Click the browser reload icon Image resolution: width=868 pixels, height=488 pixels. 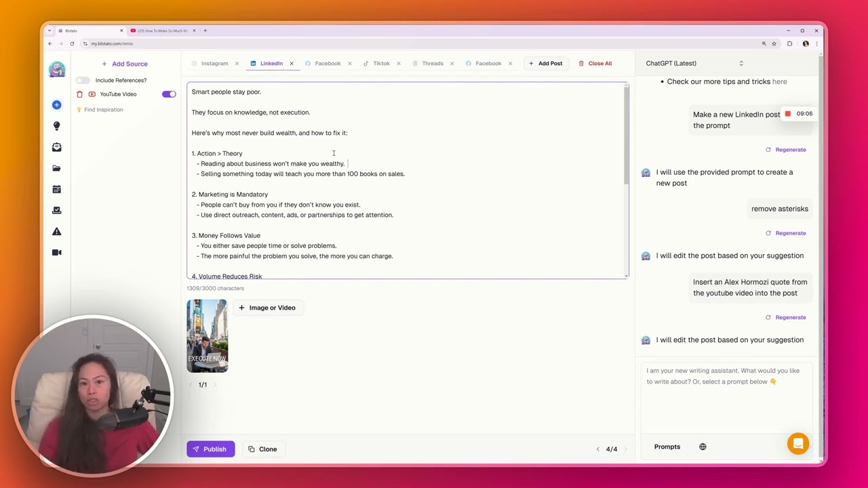click(72, 43)
